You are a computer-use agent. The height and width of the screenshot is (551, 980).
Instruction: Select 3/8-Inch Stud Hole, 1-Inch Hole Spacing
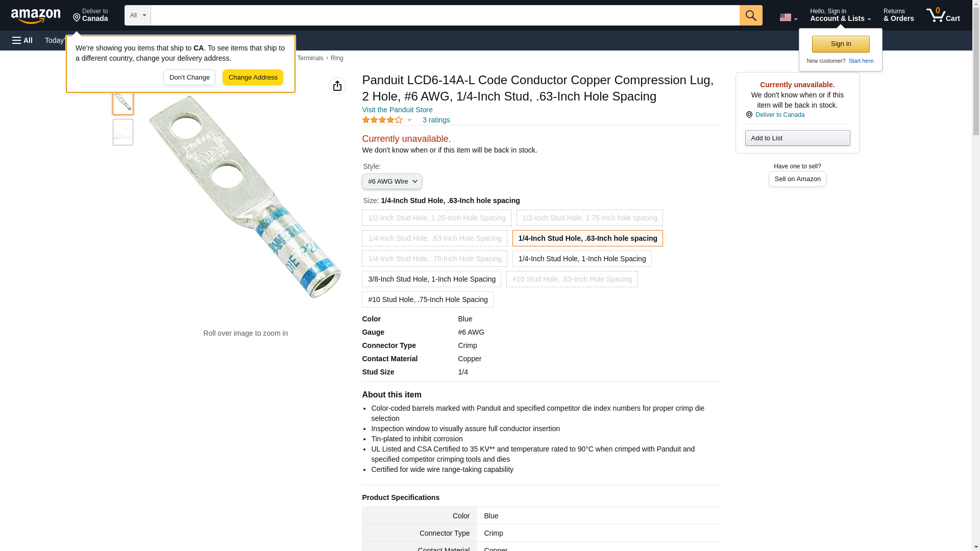[431, 279]
